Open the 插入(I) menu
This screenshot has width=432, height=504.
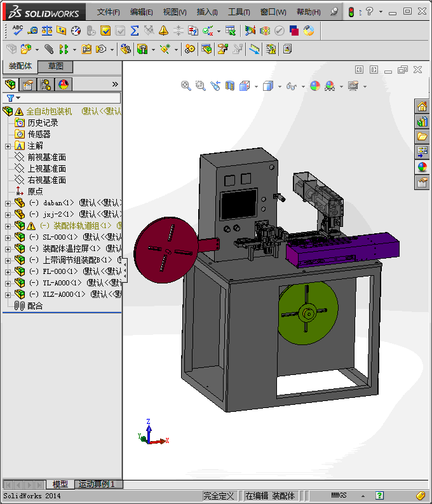(207, 12)
